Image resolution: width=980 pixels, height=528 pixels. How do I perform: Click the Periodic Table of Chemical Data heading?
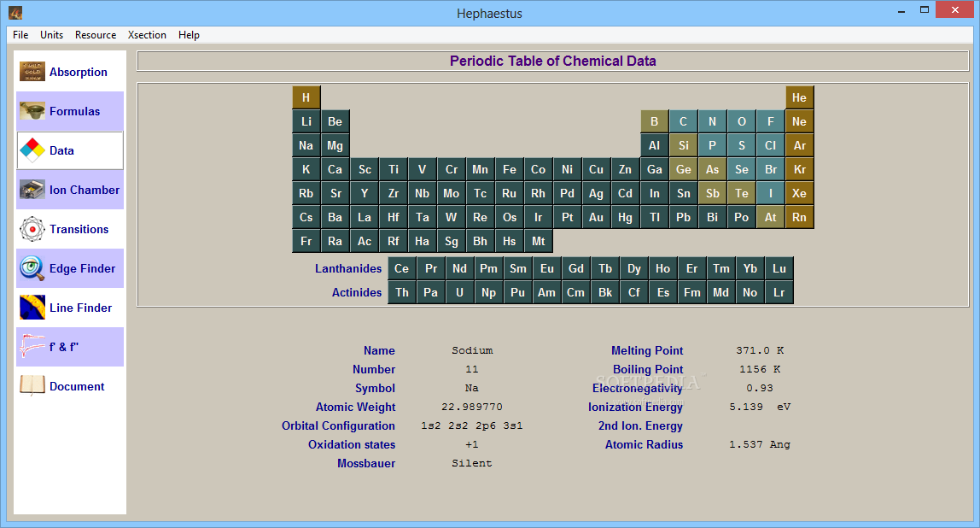[x=553, y=61]
